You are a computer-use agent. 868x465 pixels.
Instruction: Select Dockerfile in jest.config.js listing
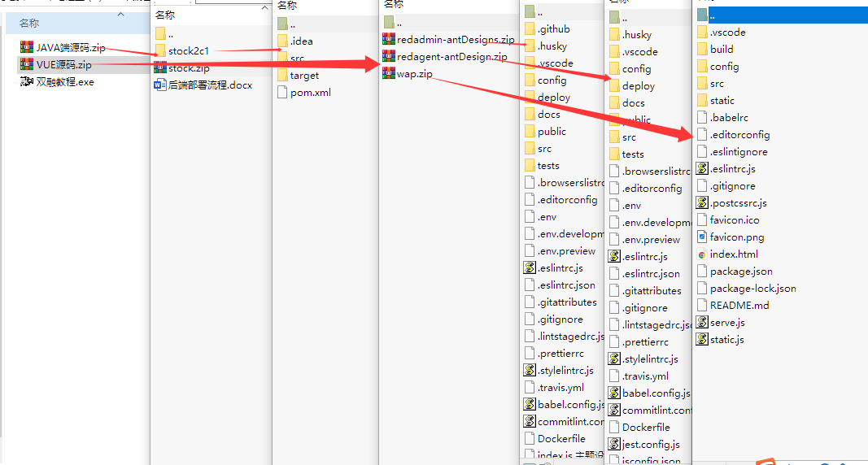pyautogui.click(x=639, y=427)
